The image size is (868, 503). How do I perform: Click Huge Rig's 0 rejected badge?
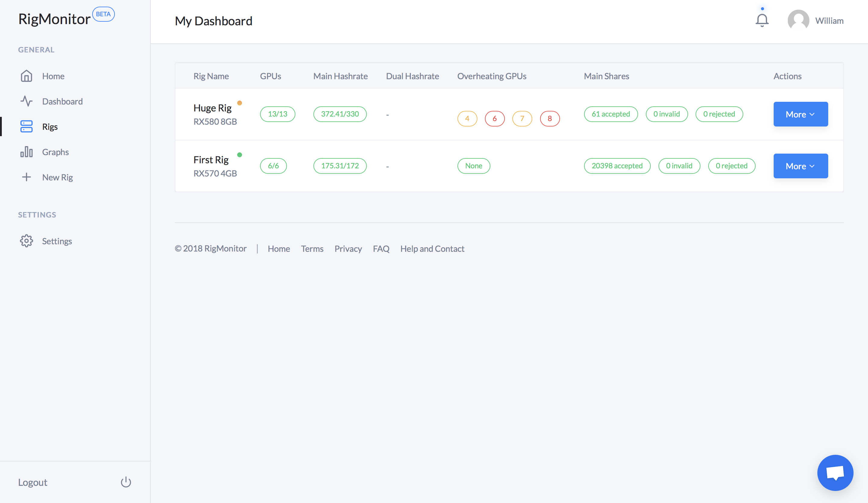[719, 114]
